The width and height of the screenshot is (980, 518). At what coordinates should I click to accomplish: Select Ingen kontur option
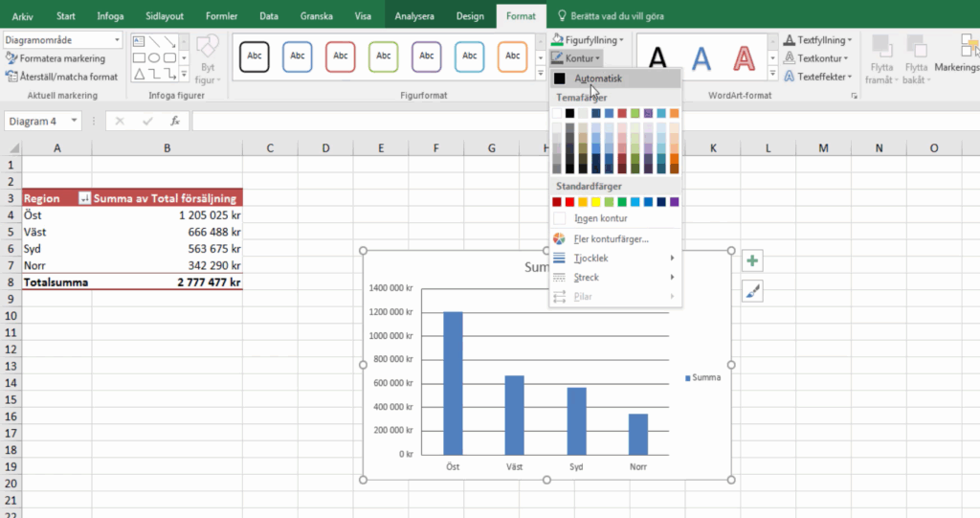[x=600, y=218]
